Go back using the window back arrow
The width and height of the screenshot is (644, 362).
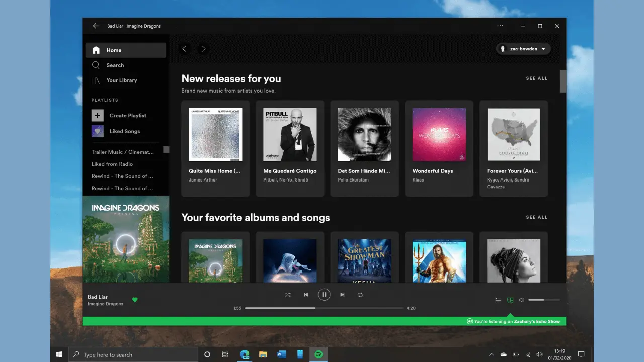point(96,26)
